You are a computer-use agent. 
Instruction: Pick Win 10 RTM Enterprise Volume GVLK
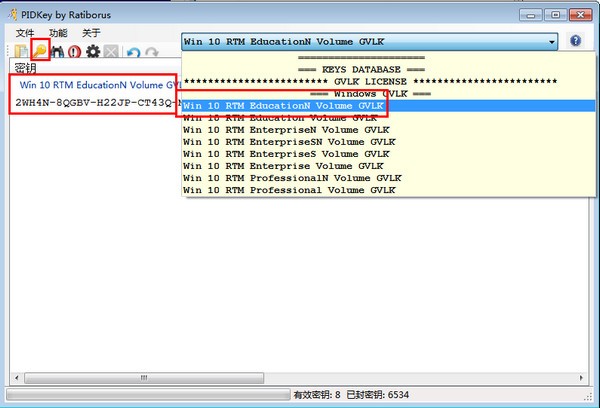[389, 166]
